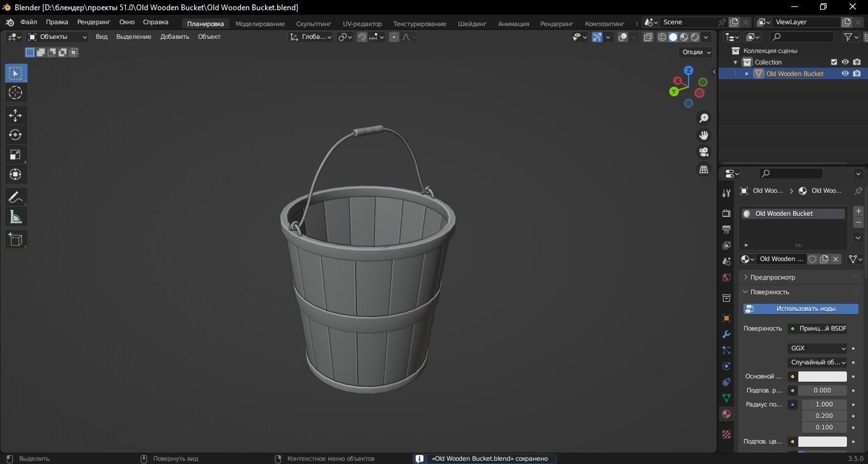Viewport: 868px width, 464px height.
Task: Add a new material slot
Action: pyautogui.click(x=858, y=211)
